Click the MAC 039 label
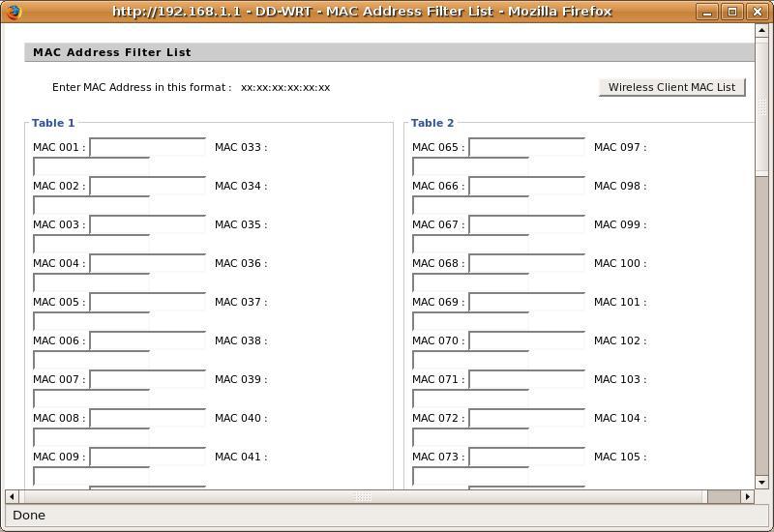Image resolution: width=774 pixels, height=532 pixels. (241, 379)
